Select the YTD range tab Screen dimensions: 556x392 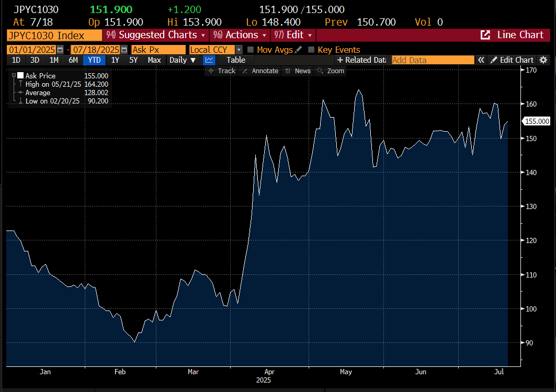coord(94,60)
